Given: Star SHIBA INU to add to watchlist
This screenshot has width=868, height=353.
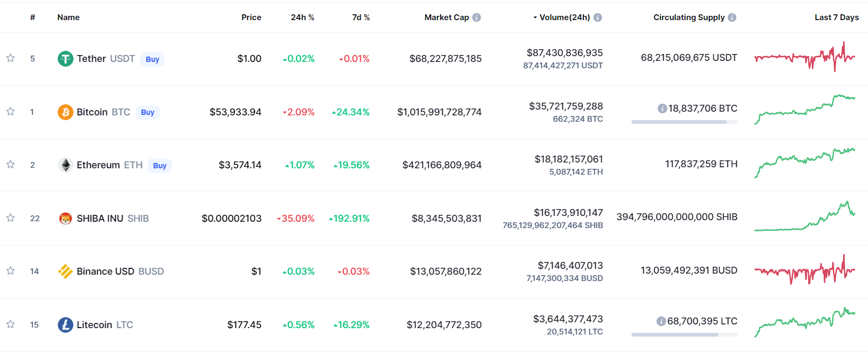Looking at the screenshot, I should (11, 218).
